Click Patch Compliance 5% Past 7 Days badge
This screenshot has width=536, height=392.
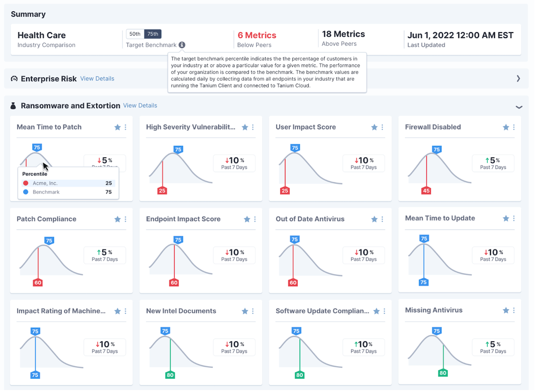pyautogui.click(x=105, y=255)
